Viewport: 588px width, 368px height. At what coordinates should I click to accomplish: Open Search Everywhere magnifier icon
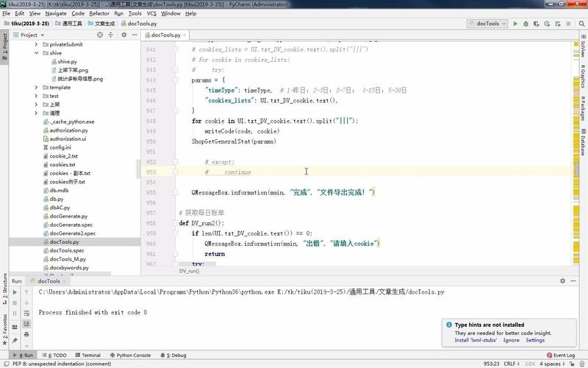581,24
